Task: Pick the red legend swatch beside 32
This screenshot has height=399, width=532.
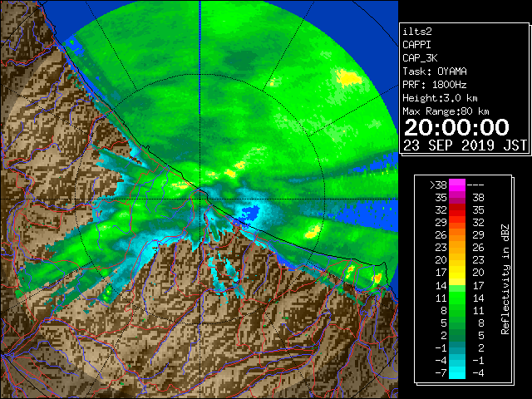Action: point(457,210)
